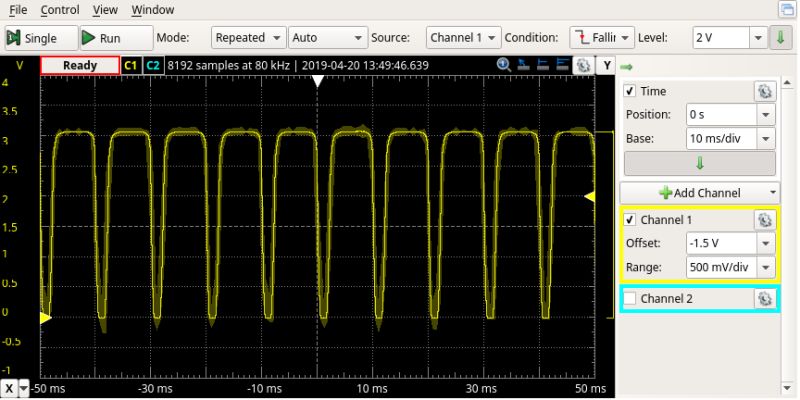Open plot settings gear icon
The image size is (800, 400).
point(583,65)
